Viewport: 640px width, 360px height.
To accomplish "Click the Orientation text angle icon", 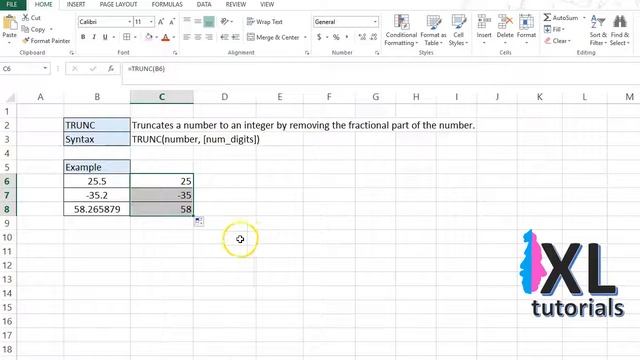I will point(224,21).
